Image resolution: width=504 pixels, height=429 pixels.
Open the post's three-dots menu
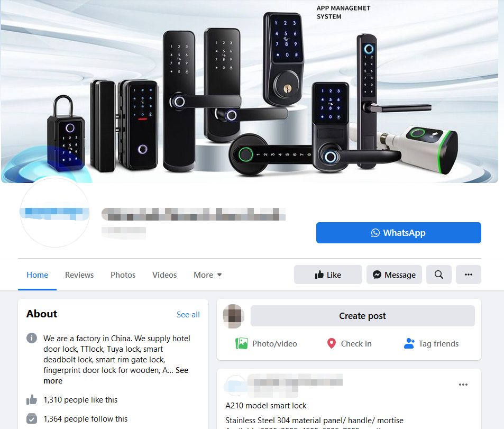pyautogui.click(x=463, y=385)
